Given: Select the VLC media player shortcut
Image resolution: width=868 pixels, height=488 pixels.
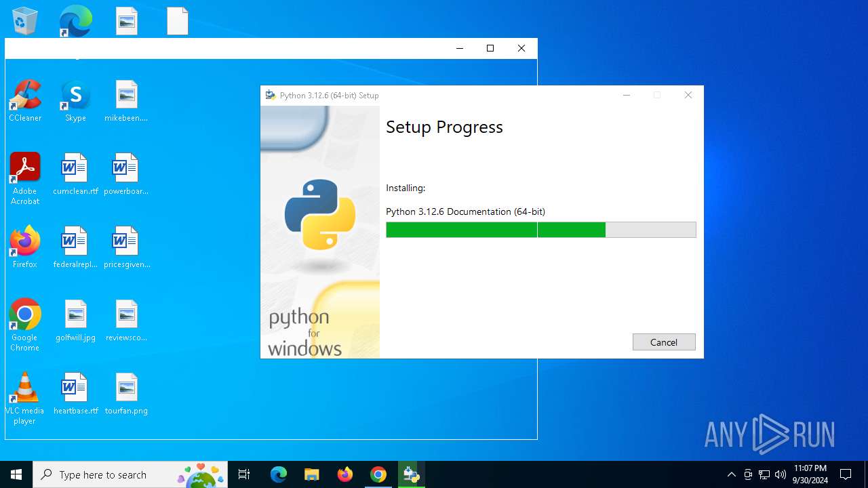Looking at the screenshot, I should [25, 399].
